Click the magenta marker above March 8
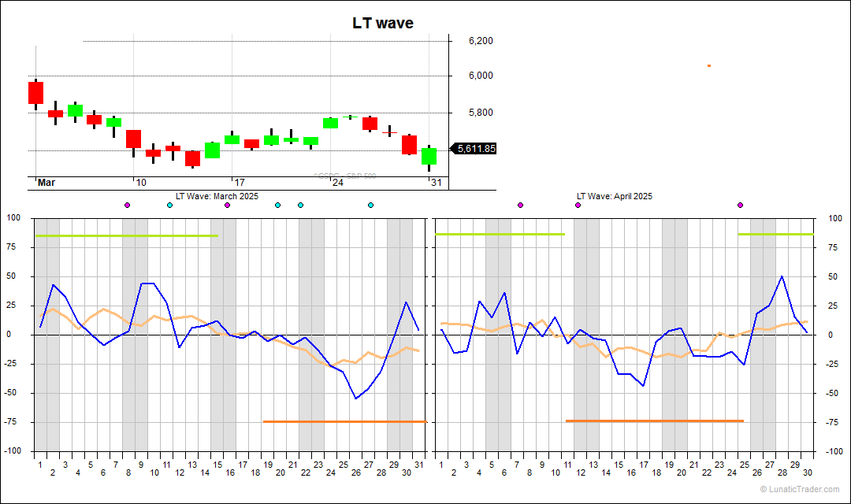The image size is (851, 504). tap(127, 206)
